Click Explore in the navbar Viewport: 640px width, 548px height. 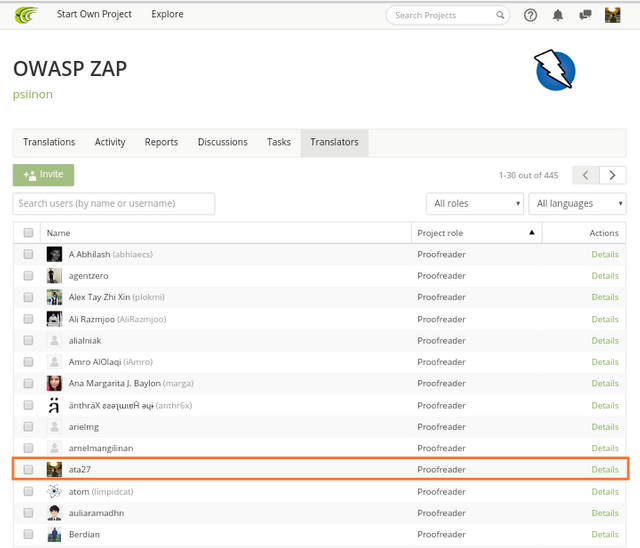click(167, 14)
